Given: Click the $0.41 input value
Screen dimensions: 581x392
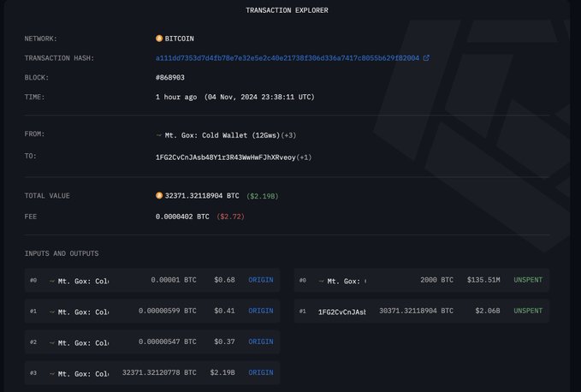Looking at the screenshot, I should 224,311.
